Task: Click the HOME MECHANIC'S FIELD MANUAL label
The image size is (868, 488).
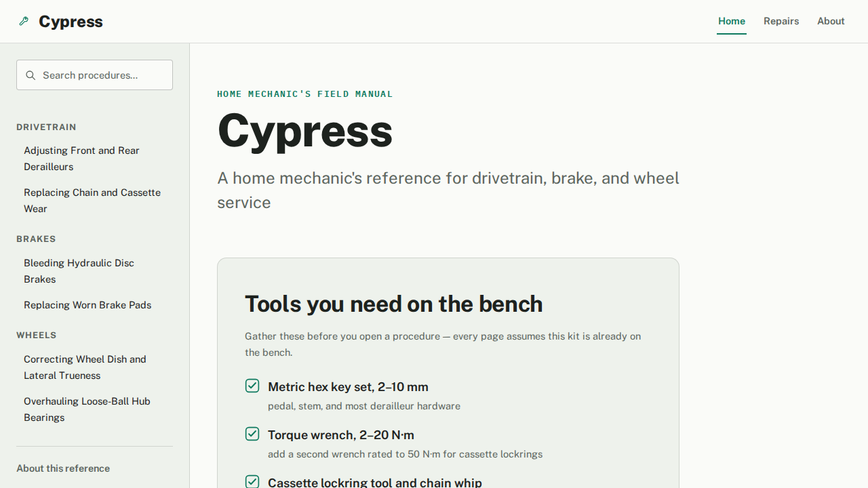Action: click(x=305, y=94)
